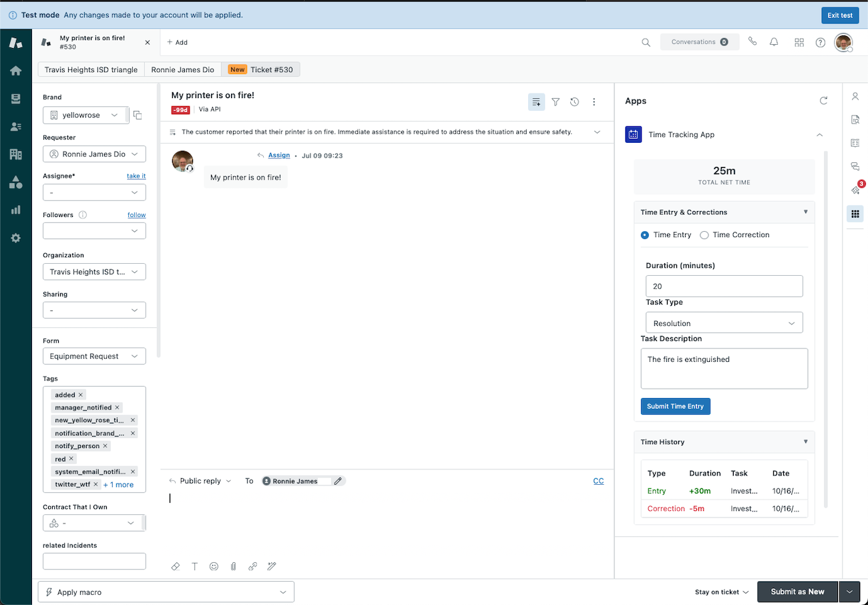Remove the red tag from the Tags field

[70, 459]
